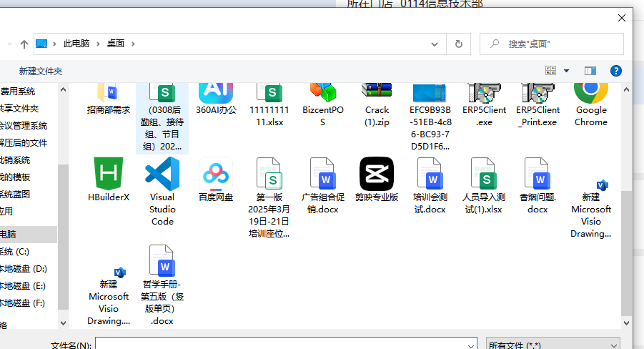Click the file list vertical scrollbar
Viewport: 644px width, 349px height.
coord(626,250)
